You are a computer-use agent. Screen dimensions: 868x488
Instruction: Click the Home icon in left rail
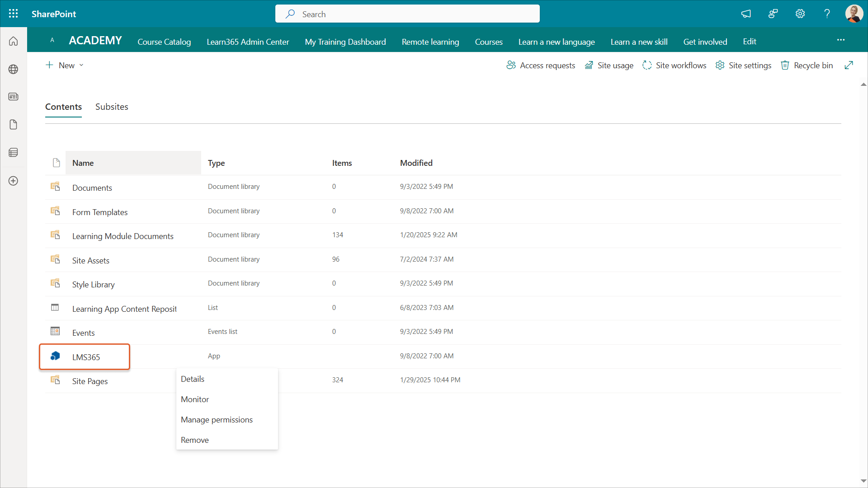click(14, 41)
